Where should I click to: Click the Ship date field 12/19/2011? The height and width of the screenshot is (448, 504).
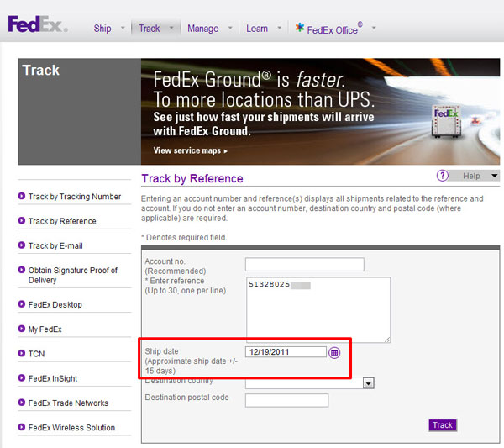click(286, 352)
